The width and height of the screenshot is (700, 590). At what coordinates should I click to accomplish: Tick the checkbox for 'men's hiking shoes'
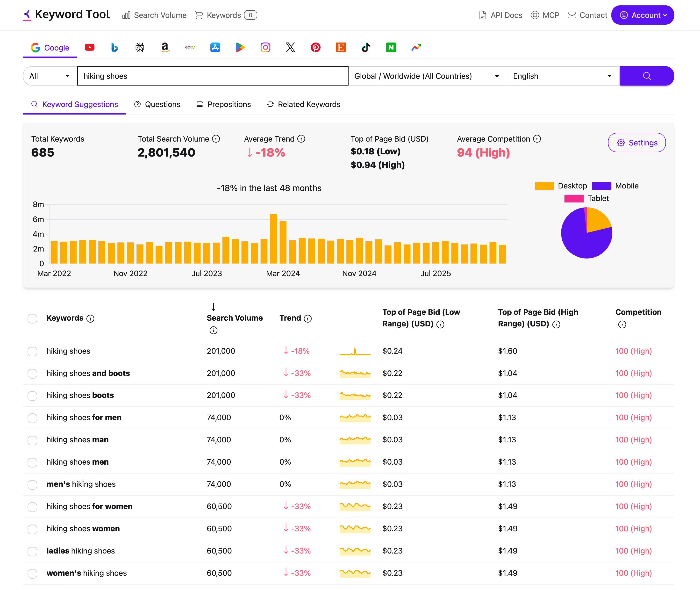click(x=32, y=484)
